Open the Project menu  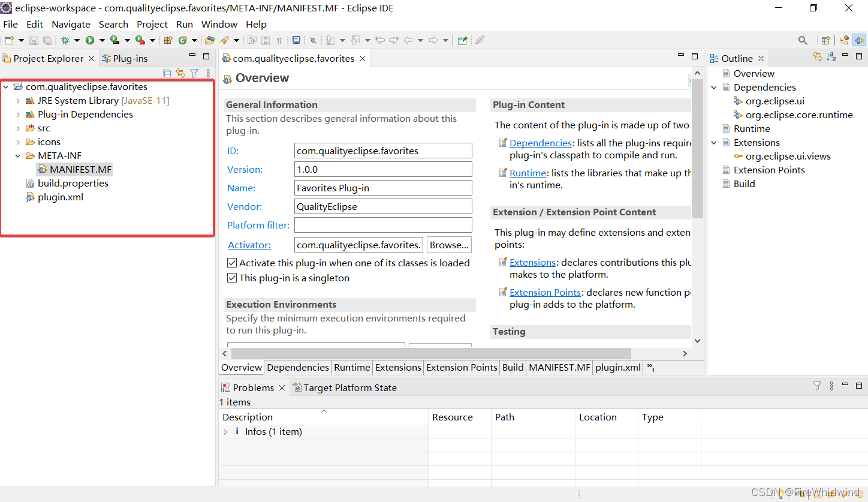click(x=152, y=24)
